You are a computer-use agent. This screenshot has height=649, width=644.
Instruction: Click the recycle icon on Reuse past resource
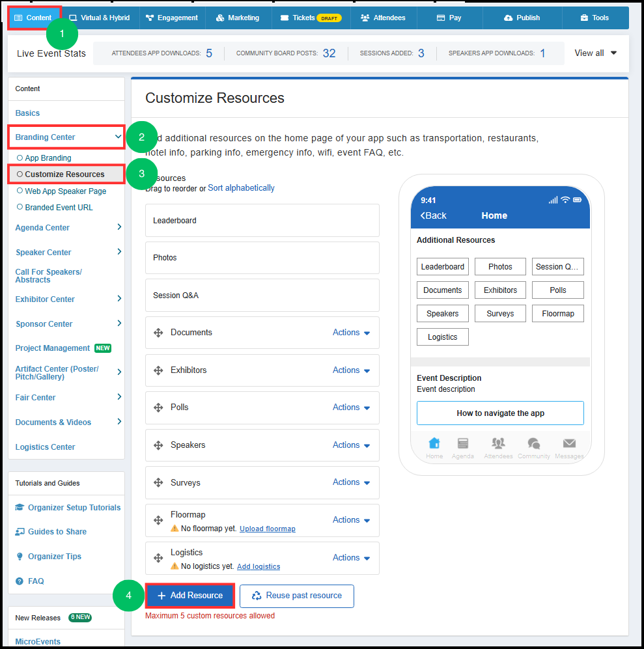257,596
